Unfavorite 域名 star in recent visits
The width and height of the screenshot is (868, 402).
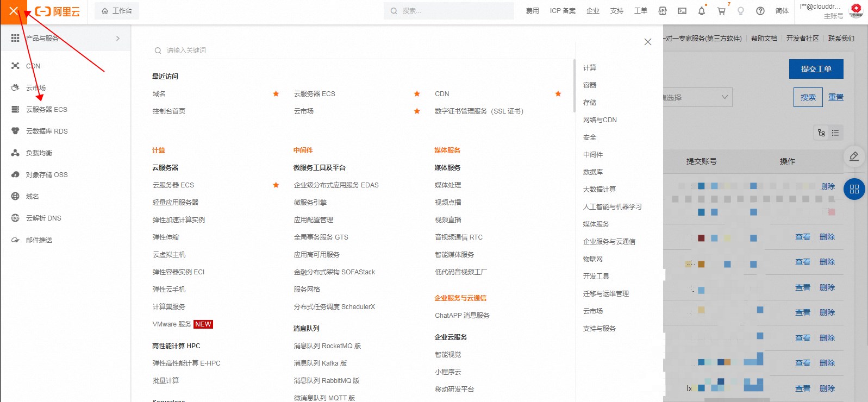[x=276, y=93]
